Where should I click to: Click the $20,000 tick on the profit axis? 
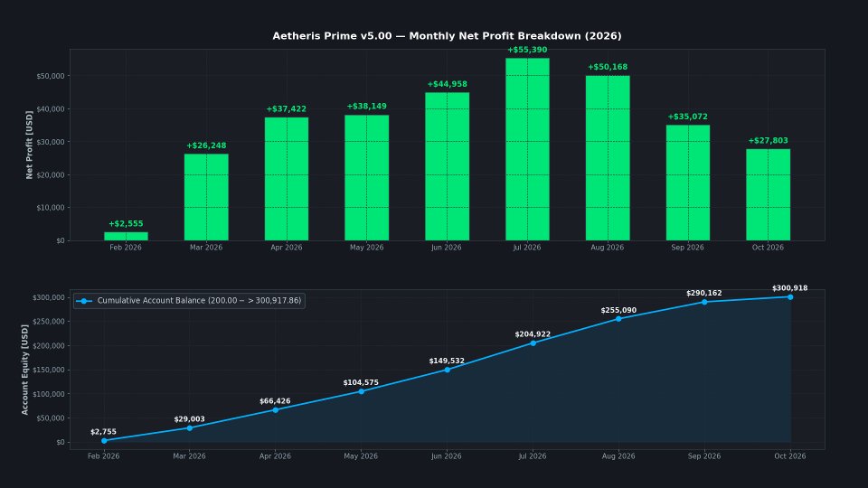point(51,174)
